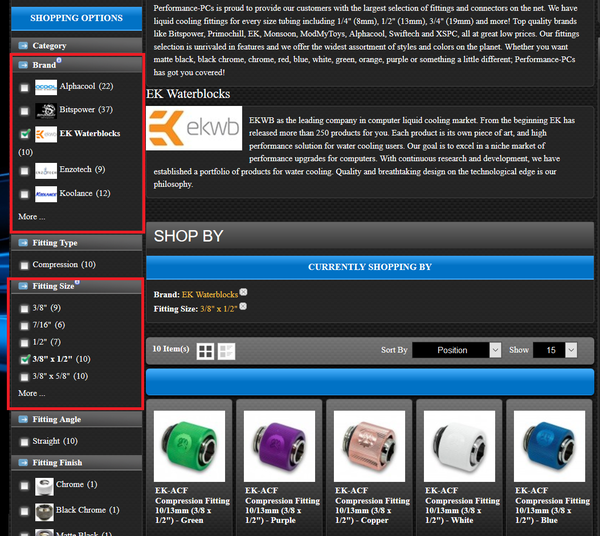The width and height of the screenshot is (600, 536).
Task: Open the blue compression fitting thumbnail
Action: [549, 446]
